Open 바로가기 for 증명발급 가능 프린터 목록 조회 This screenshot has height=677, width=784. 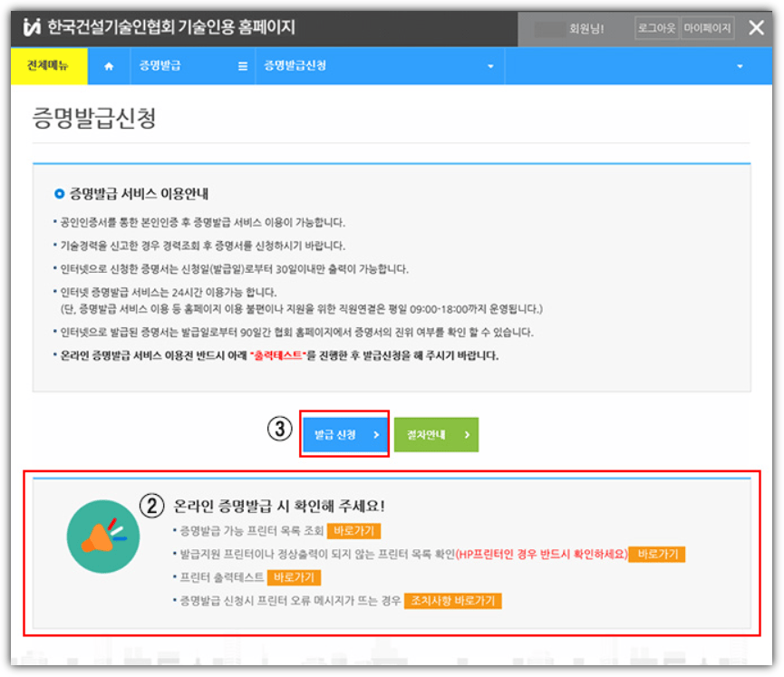pyautogui.click(x=354, y=530)
